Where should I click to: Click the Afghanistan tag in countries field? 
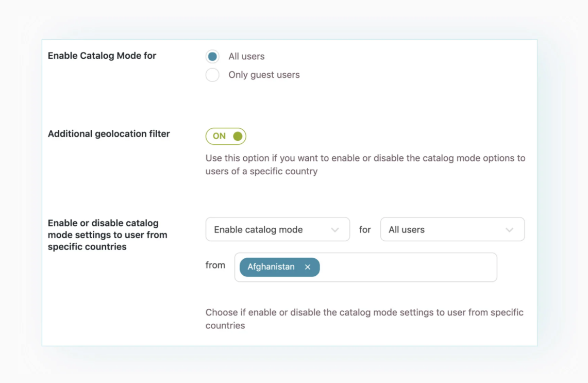click(x=271, y=267)
